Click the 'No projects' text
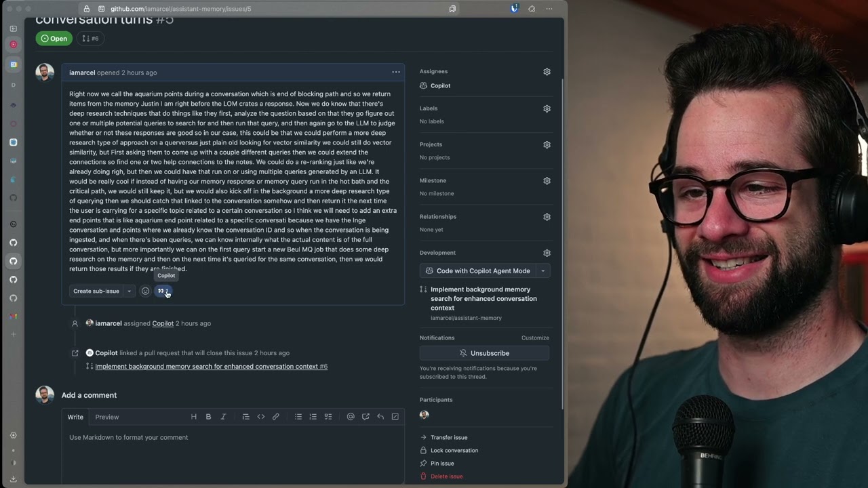The height and width of the screenshot is (488, 868). 435,157
